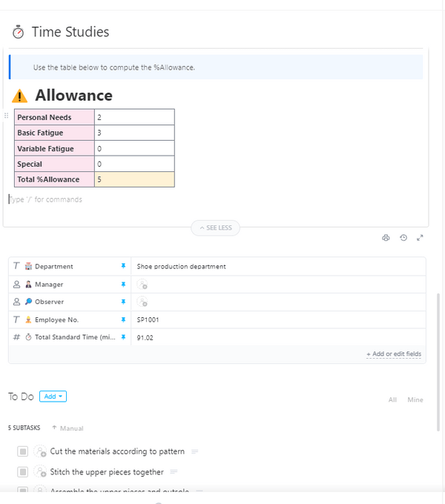Switch to the All filter tab
Screen dimensions: 445x504
[x=392, y=400]
